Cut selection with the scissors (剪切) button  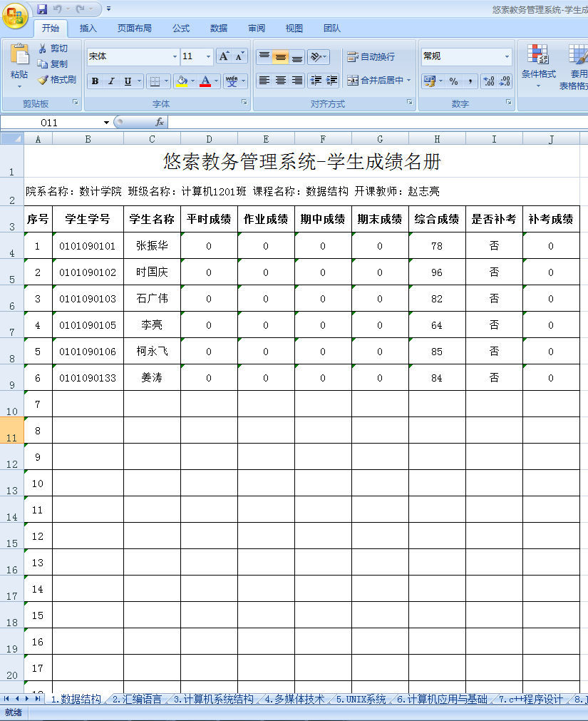click(x=53, y=48)
